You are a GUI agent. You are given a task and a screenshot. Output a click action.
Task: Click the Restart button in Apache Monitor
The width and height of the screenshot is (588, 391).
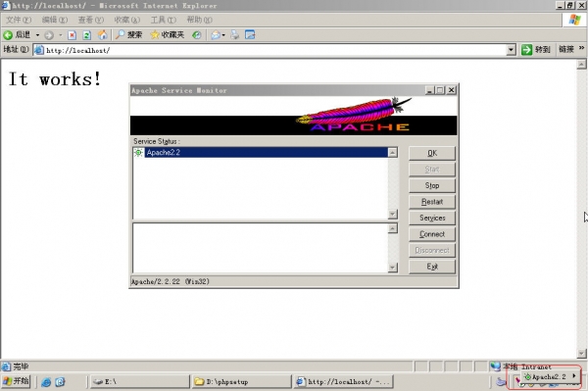pos(432,202)
